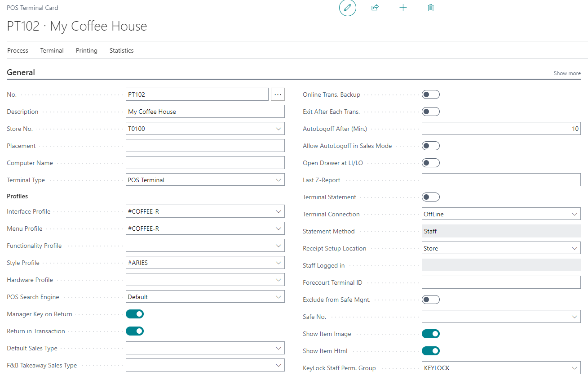Screen dimensions: 588x385
Task: Open the Process menu
Action: 18,50
